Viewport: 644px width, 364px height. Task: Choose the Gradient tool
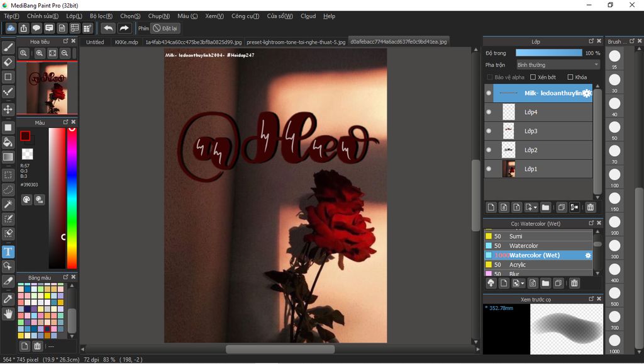(8, 157)
